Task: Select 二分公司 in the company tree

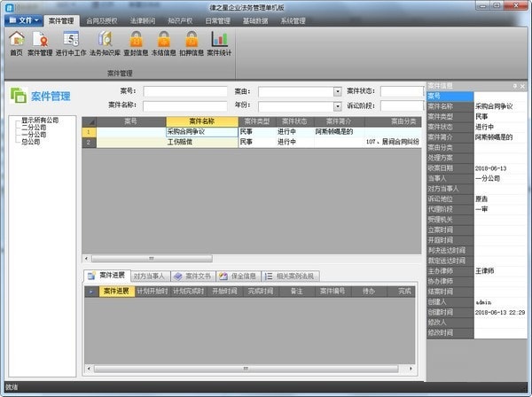Action: click(34, 128)
